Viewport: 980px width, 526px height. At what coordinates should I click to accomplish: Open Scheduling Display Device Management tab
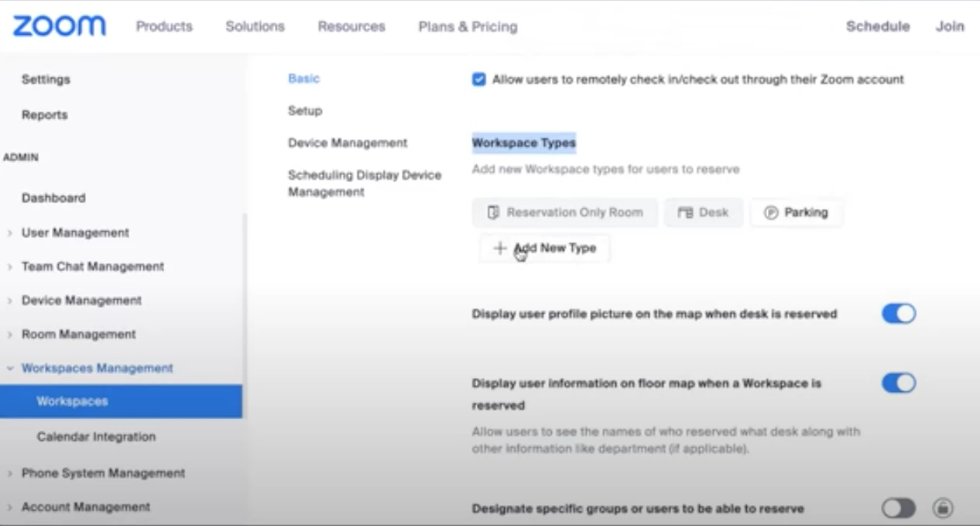(365, 184)
